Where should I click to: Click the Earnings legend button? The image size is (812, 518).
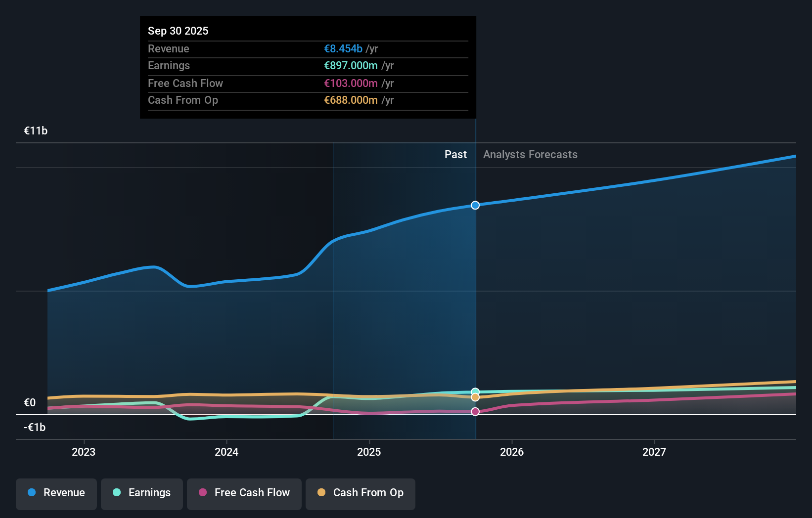tap(142, 493)
